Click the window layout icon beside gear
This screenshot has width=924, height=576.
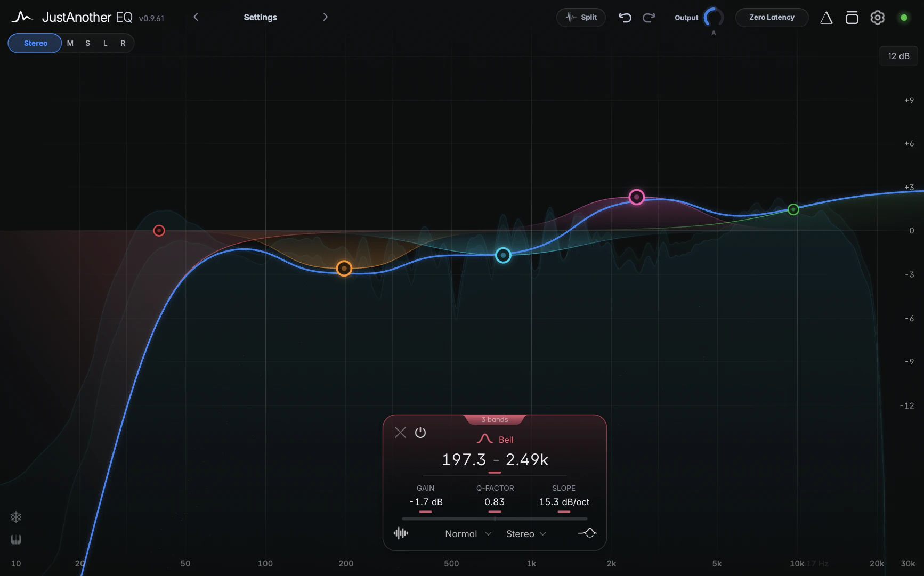click(x=852, y=18)
